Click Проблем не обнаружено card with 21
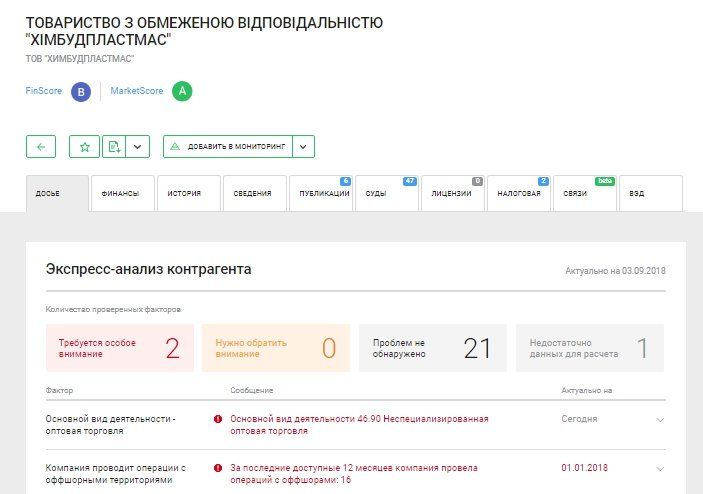The image size is (703, 494). point(433,348)
